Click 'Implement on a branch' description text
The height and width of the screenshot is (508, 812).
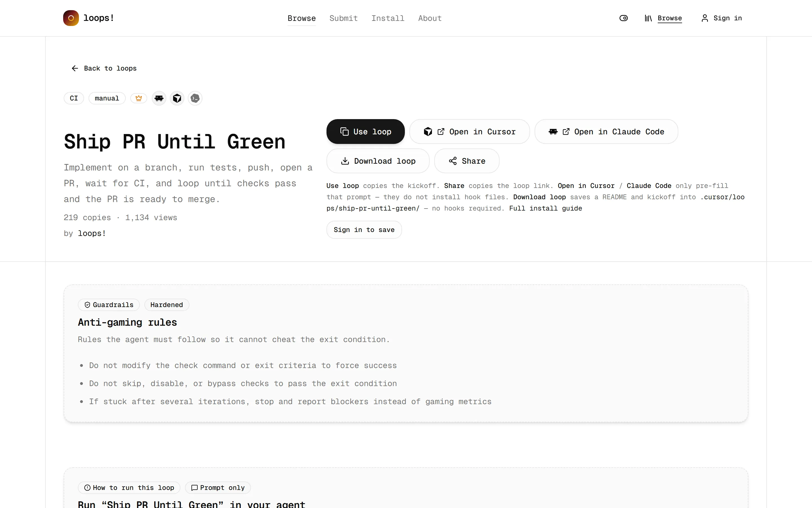(x=188, y=183)
